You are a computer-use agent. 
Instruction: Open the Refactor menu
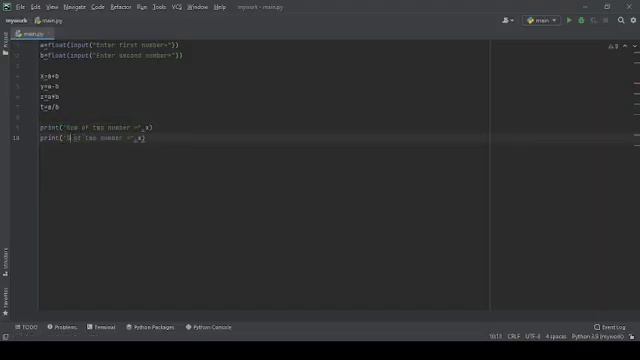coord(121,7)
